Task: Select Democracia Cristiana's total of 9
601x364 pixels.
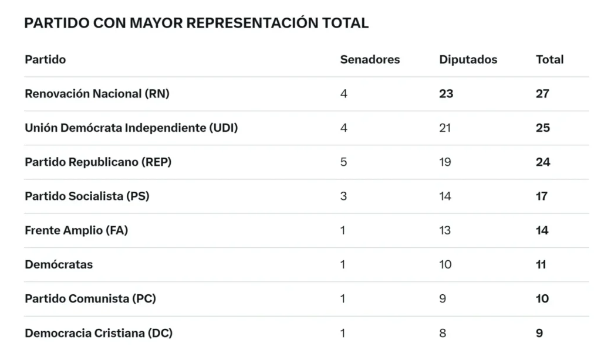Action: click(x=539, y=334)
